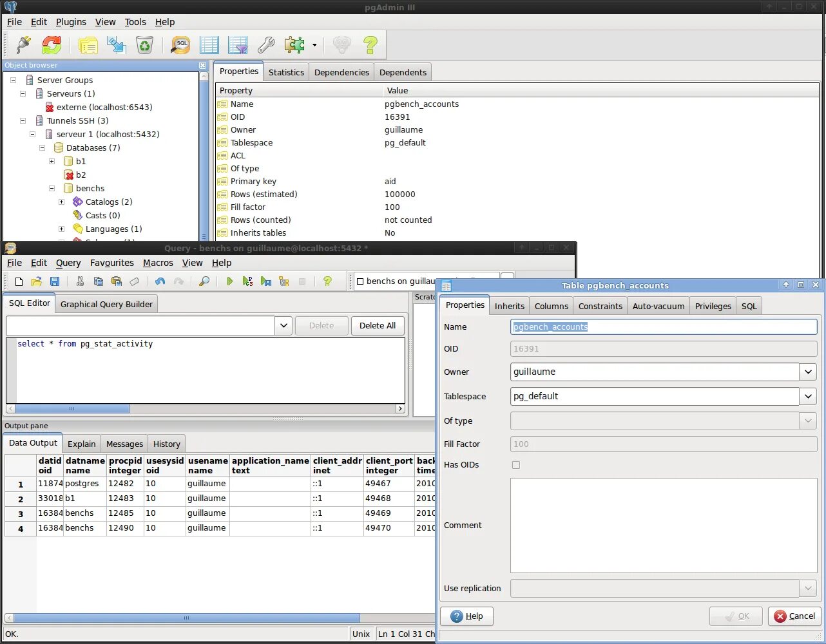Click the Create new object icon
826x644 pixels.
[117, 45]
